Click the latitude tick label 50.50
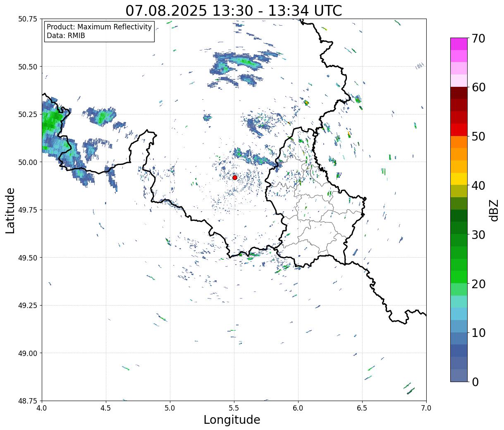504x430 pixels. click(28, 67)
